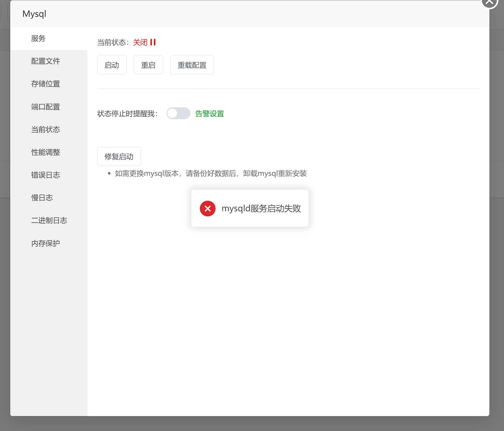Open the 告警设置 link
Screen dimensions: 504x431
coord(210,114)
